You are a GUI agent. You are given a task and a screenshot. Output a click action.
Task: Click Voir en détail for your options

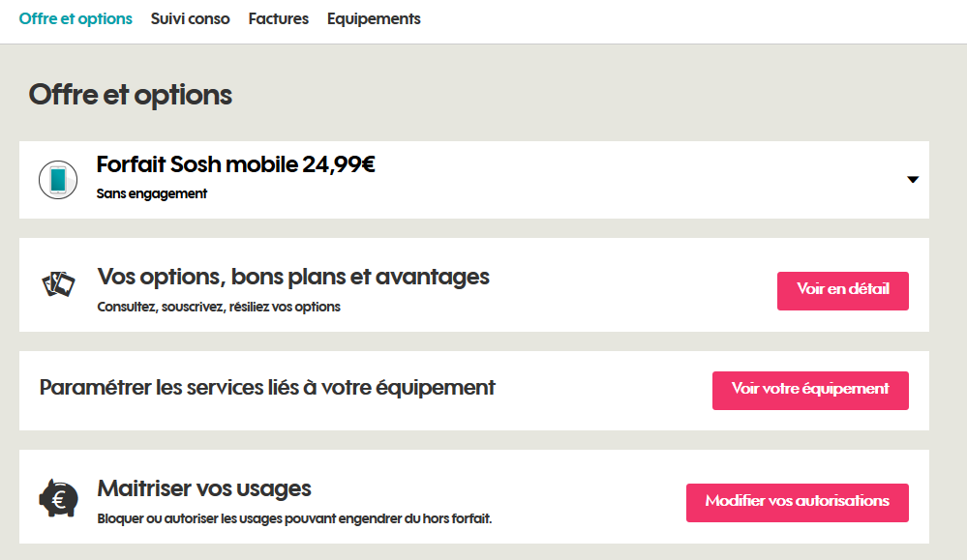click(841, 290)
